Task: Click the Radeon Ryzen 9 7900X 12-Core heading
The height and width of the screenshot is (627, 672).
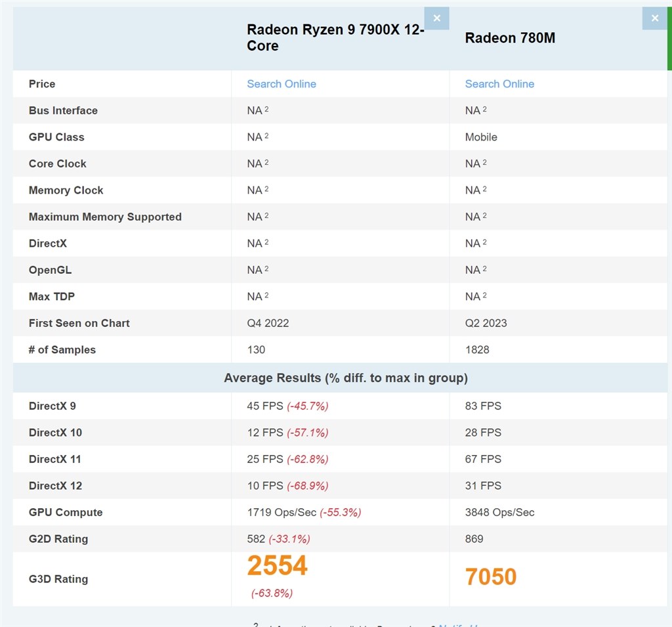Action: coord(335,37)
